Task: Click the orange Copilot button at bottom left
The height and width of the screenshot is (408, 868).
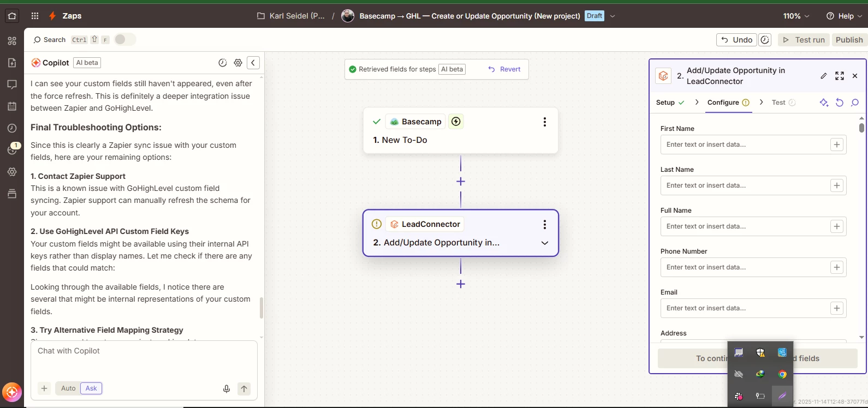Action: 12,392
